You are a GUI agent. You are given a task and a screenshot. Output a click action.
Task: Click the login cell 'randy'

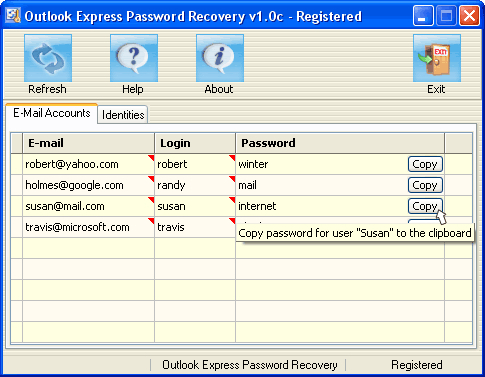(x=195, y=185)
